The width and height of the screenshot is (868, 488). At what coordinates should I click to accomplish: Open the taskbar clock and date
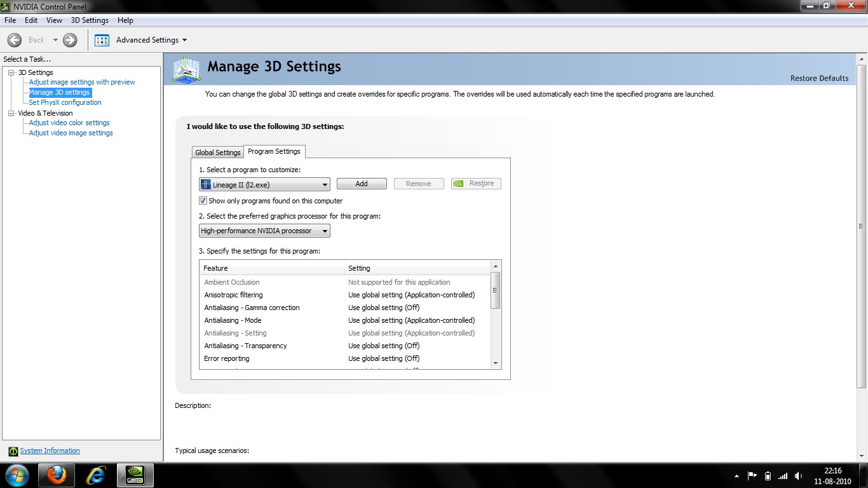pos(832,476)
